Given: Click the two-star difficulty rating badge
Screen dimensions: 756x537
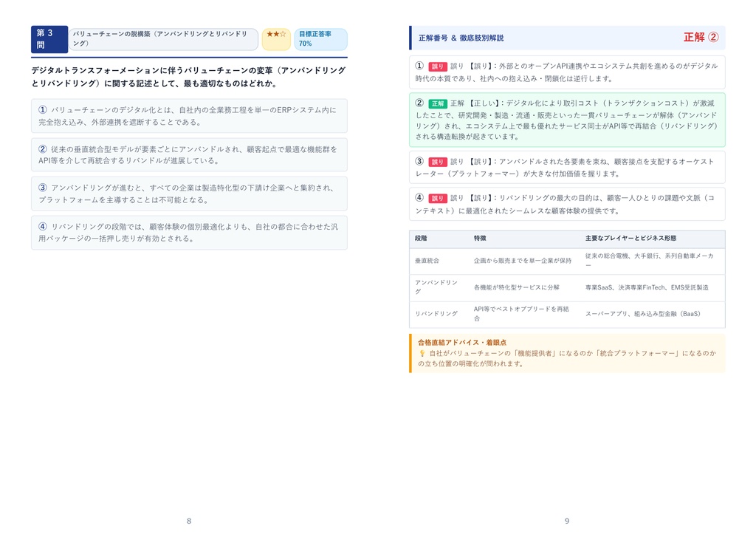Looking at the screenshot, I should 276,39.
